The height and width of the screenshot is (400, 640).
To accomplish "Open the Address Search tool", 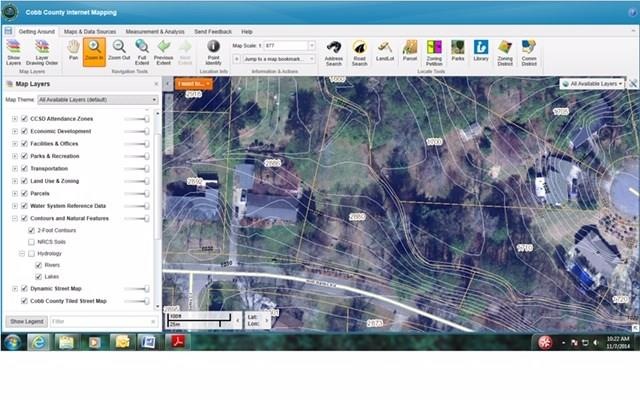I will [x=334, y=51].
